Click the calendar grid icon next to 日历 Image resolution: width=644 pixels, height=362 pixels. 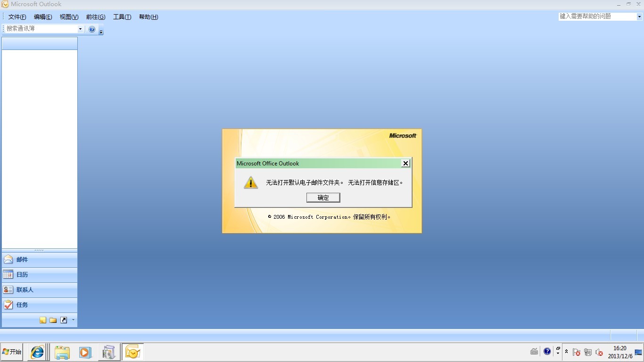(8, 274)
